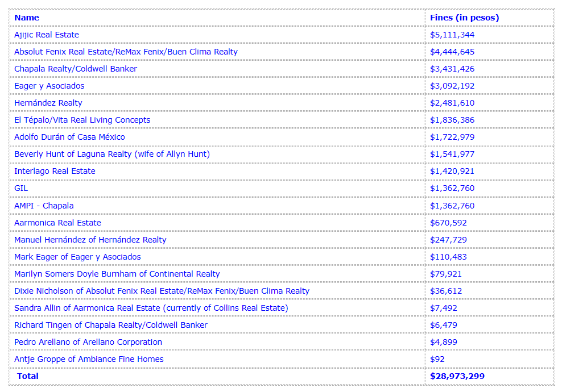Select Pedro Arellano of Arellano Corporation
562x392 pixels.
[88, 342]
